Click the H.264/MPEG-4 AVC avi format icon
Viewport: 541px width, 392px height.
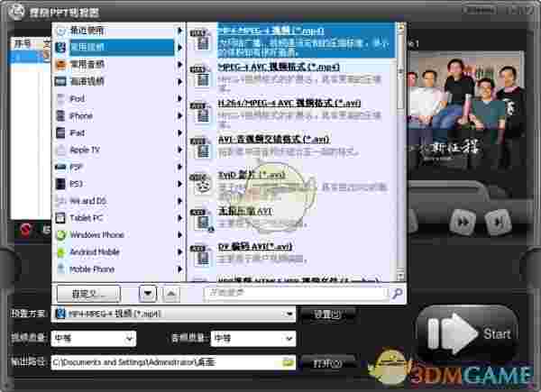pos(201,113)
